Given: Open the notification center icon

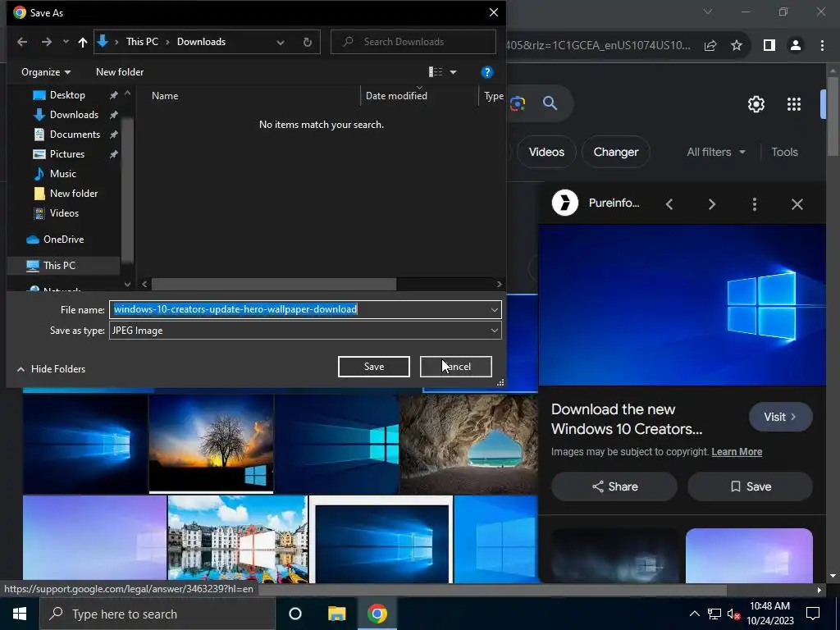Looking at the screenshot, I should 813,614.
